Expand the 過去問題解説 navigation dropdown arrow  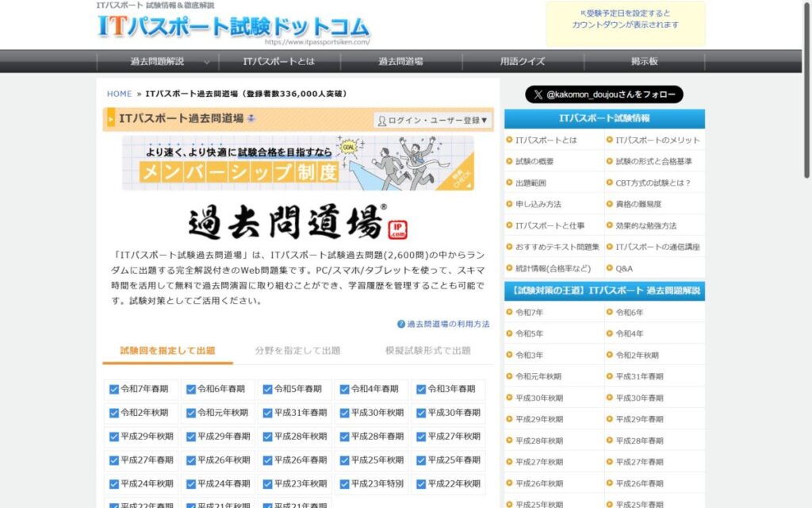point(207,62)
